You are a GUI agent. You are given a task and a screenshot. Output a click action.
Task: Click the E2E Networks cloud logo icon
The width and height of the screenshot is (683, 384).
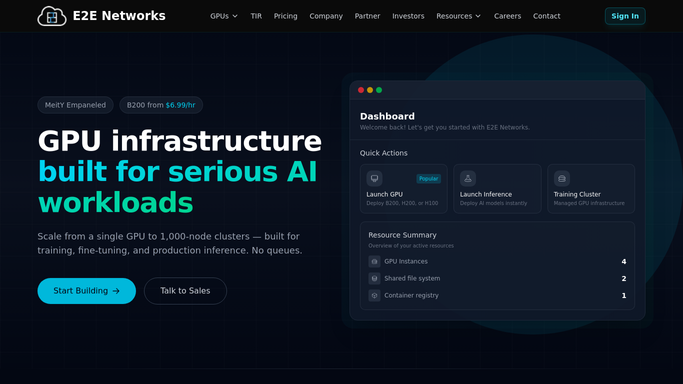52,16
